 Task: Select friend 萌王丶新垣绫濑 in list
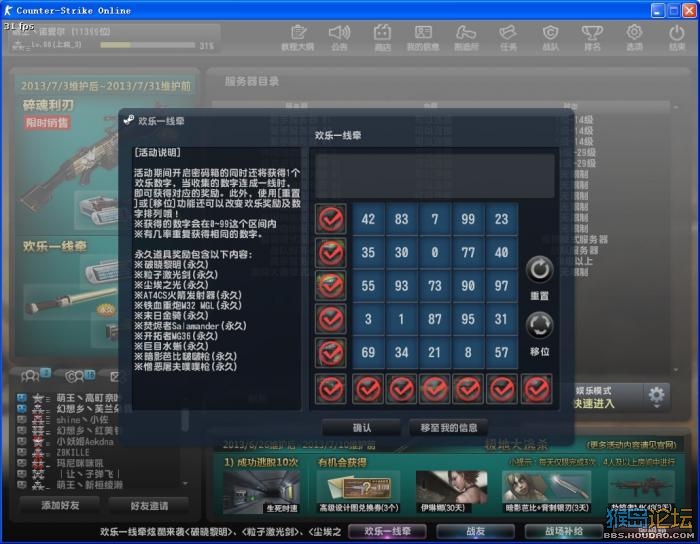[89, 485]
